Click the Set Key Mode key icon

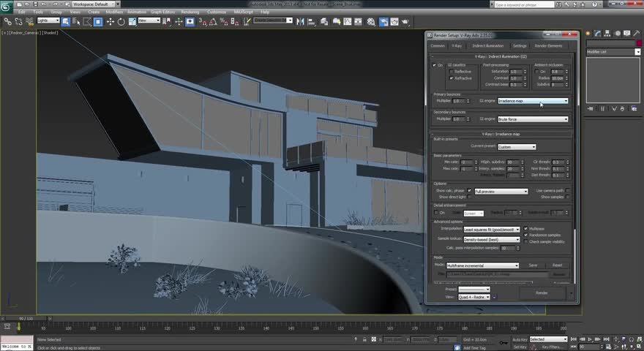(x=503, y=341)
